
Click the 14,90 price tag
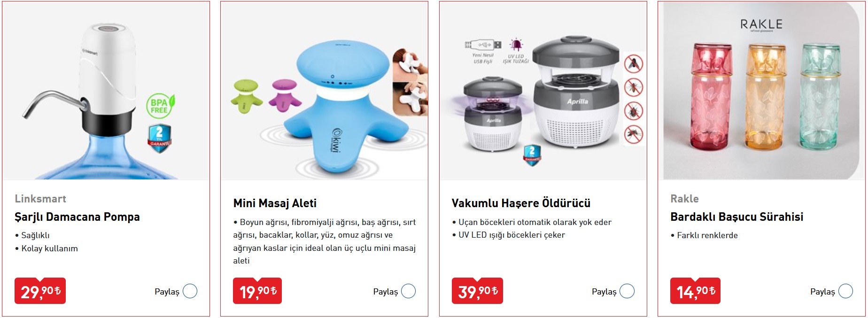pyautogui.click(x=695, y=291)
